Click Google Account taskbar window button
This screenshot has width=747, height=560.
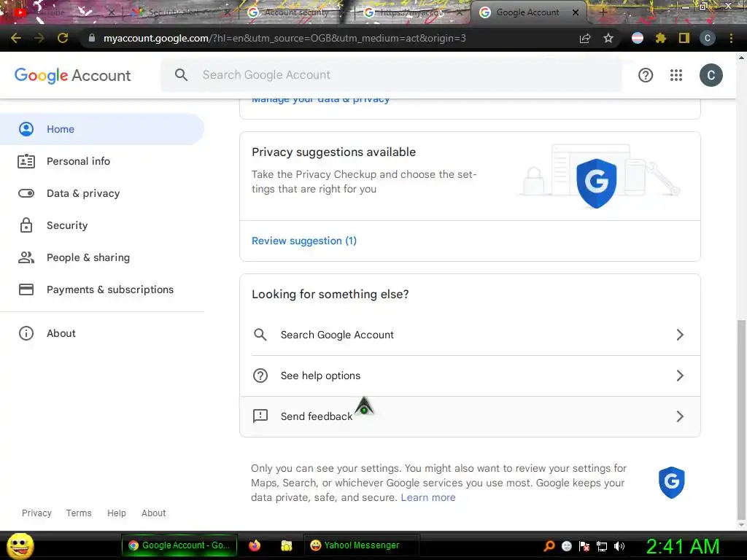179,545
